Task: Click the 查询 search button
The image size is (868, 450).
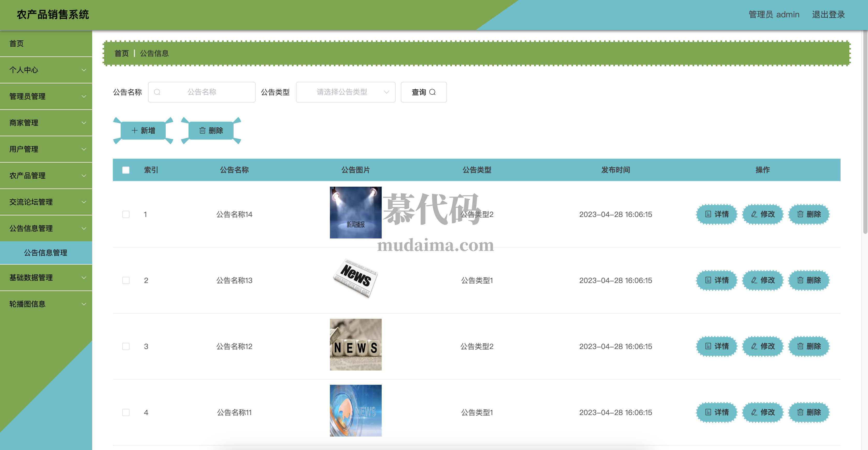Action: click(424, 92)
